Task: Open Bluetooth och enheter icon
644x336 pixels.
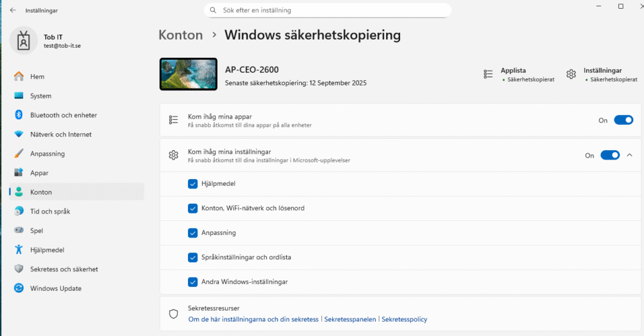Action: [19, 115]
